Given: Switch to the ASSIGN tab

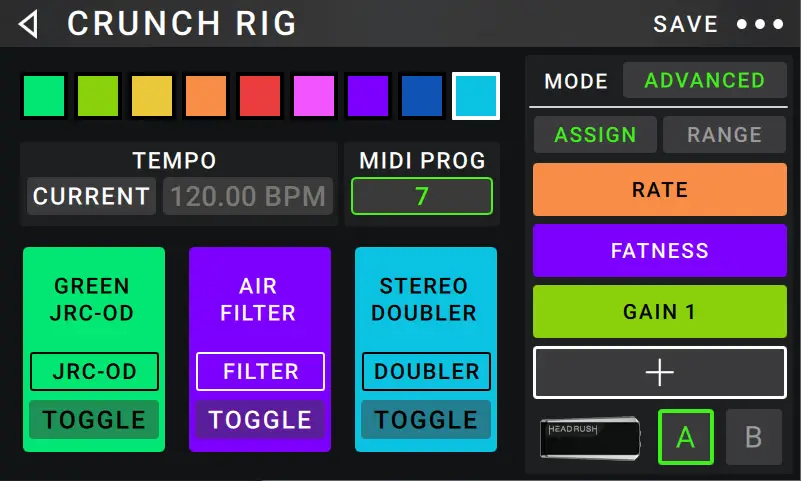Looking at the screenshot, I should 595,135.
